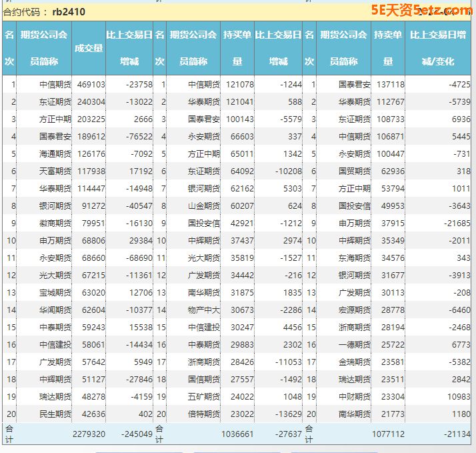Select 国贸期货 in short position ranking
Image resolution: width=476 pixels, height=453 pixels.
pyautogui.click(x=354, y=171)
